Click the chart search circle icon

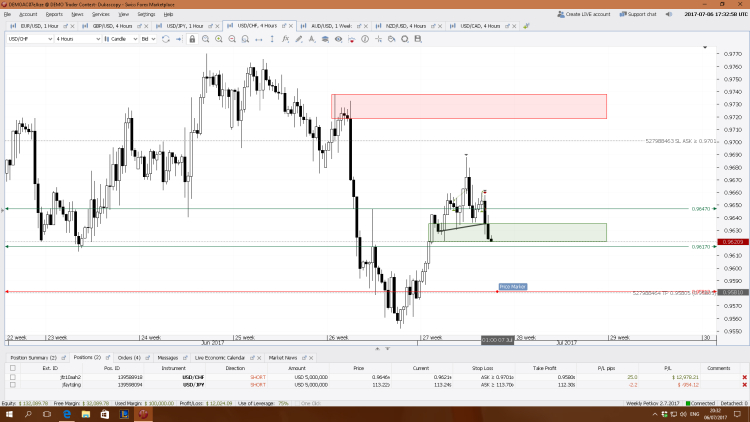[x=405, y=39]
